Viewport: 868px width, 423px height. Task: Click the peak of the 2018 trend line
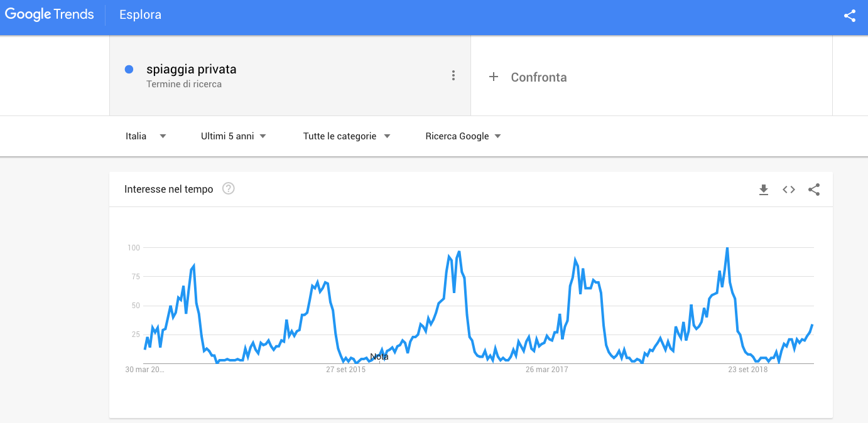[x=727, y=248]
